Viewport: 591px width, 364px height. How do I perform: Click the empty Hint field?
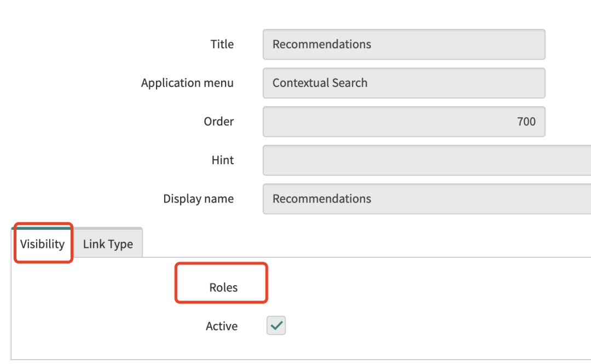point(427,160)
